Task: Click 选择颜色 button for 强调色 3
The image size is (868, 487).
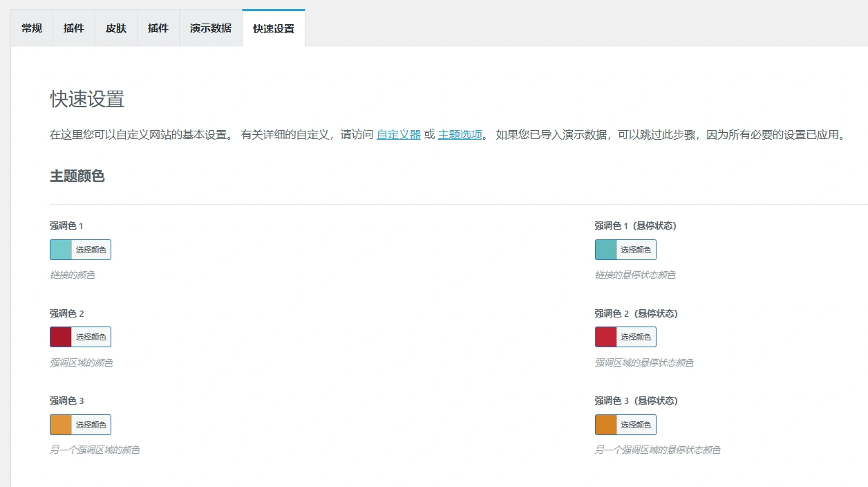Action: pyautogui.click(x=91, y=424)
